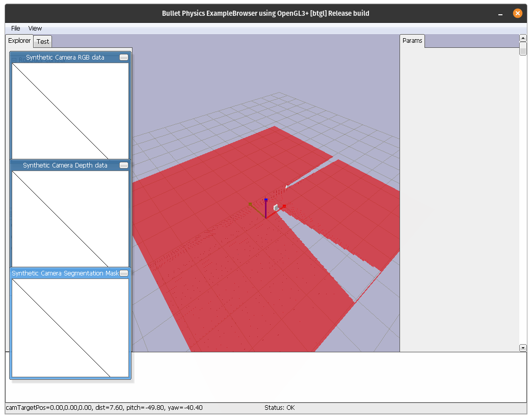Screen dimensions: 532x419
Task: Click the Synthetic Camera Depth data title bar
Action: coord(65,165)
